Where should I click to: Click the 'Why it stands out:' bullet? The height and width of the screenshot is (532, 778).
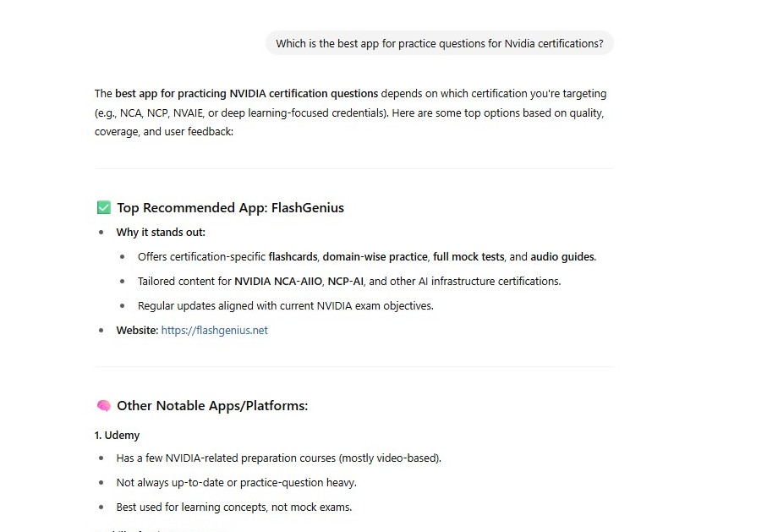[161, 233]
